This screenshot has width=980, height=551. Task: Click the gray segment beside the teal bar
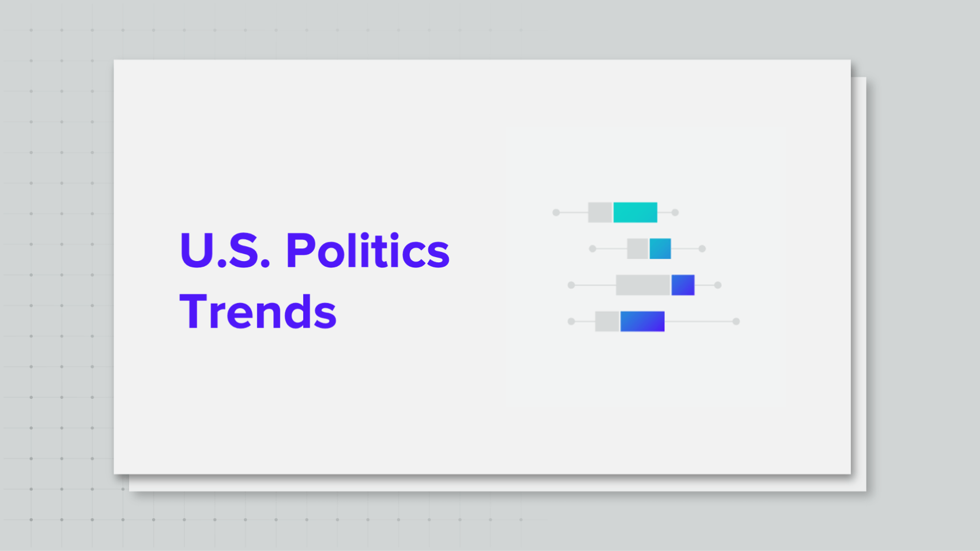coord(600,212)
